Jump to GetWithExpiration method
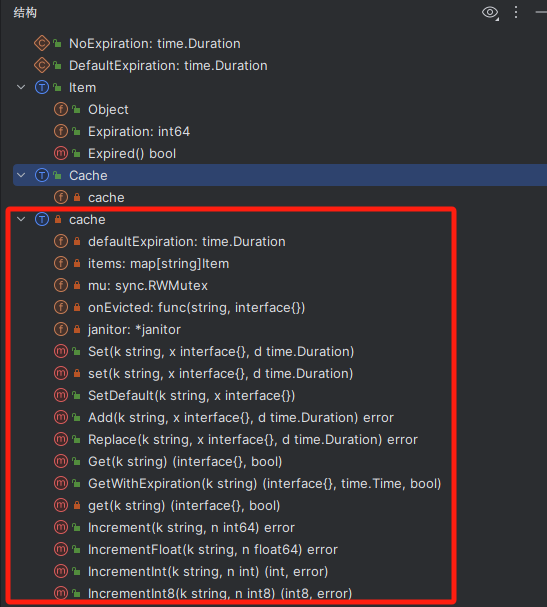The width and height of the screenshot is (547, 607). [264, 484]
